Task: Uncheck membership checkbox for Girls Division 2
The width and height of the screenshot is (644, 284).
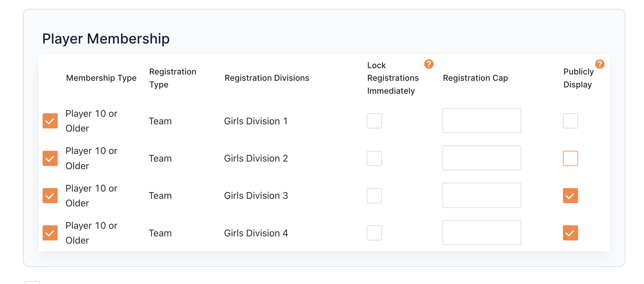Action: pyautogui.click(x=50, y=158)
